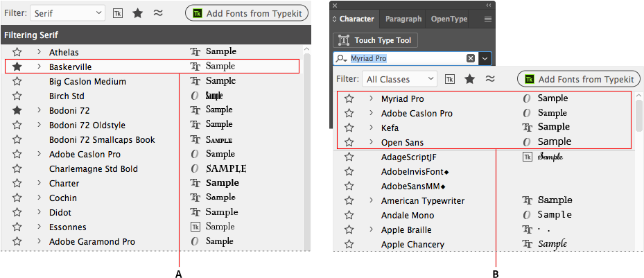Click TrueType icon beside Athelas
644x278 pixels.
click(x=195, y=52)
